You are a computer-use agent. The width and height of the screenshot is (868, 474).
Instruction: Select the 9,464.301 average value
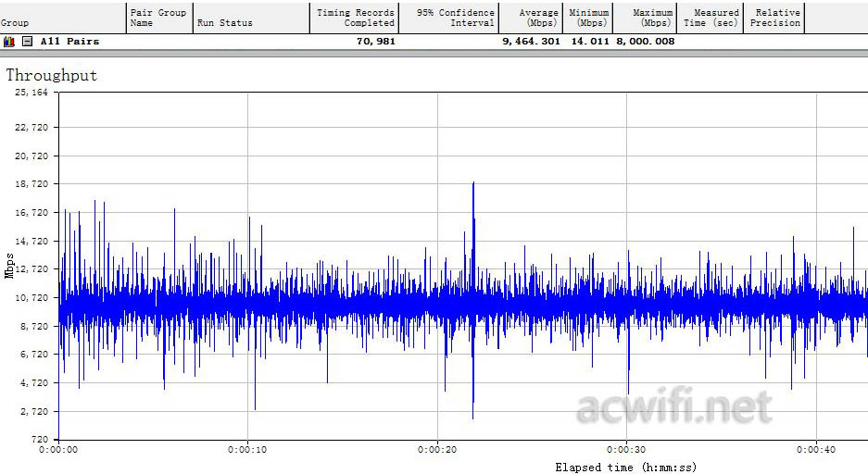(532, 42)
